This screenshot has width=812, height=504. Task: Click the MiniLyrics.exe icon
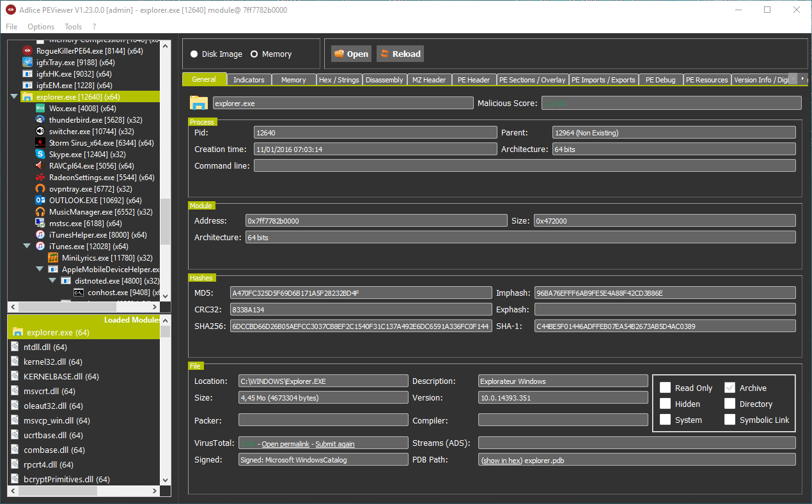[53, 258]
